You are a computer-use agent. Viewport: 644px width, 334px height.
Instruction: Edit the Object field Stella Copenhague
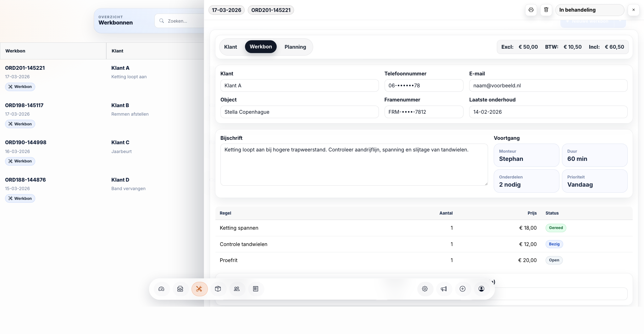pyautogui.click(x=299, y=112)
